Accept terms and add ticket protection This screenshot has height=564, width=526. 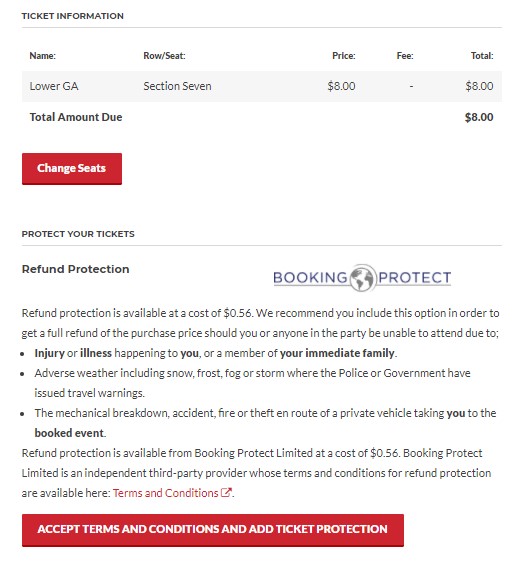click(x=213, y=530)
